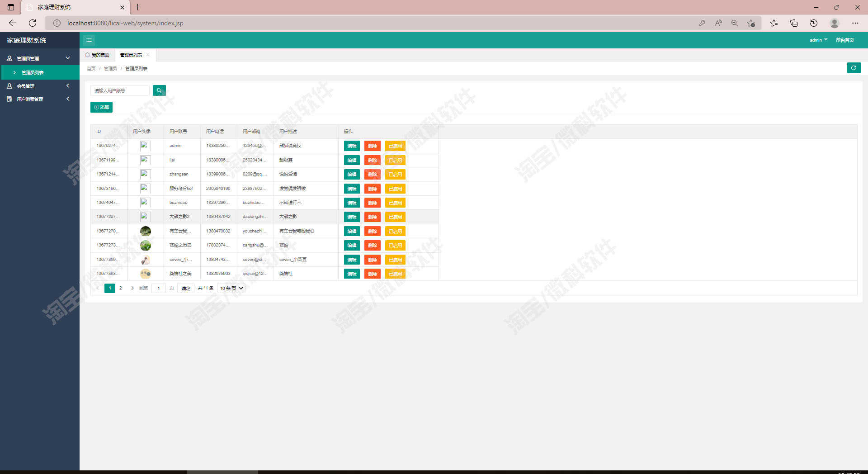868x474 pixels.
Task: Click the read aloud icon in the address bar
Action: click(x=718, y=23)
